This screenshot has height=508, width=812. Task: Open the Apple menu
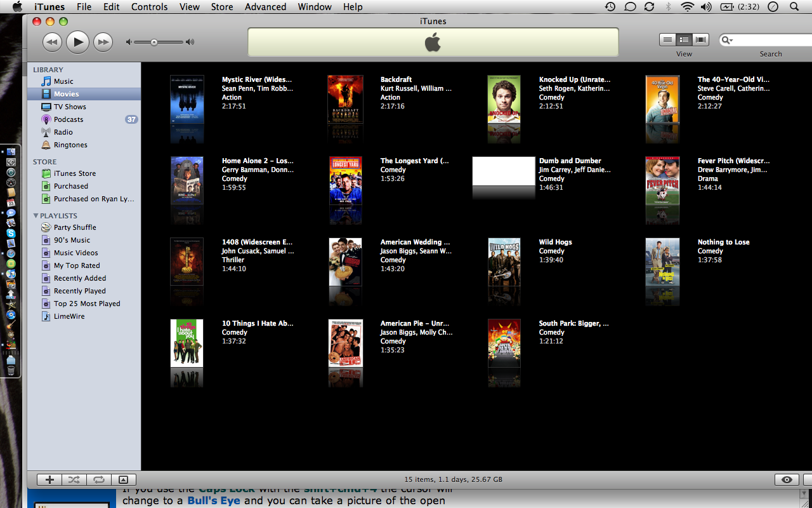(17, 7)
